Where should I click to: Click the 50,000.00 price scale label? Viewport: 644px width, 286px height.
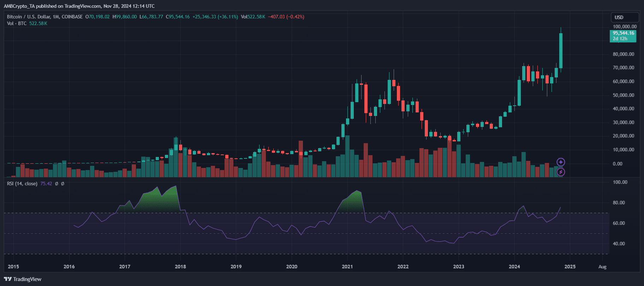point(624,95)
